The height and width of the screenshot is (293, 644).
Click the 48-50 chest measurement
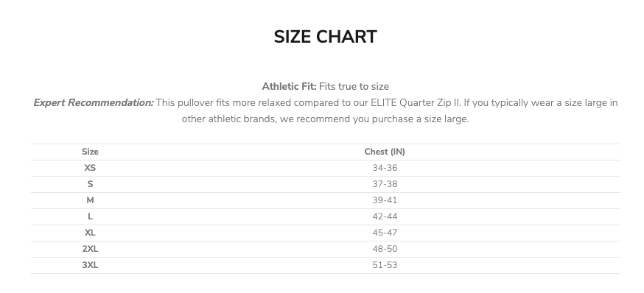click(x=385, y=249)
